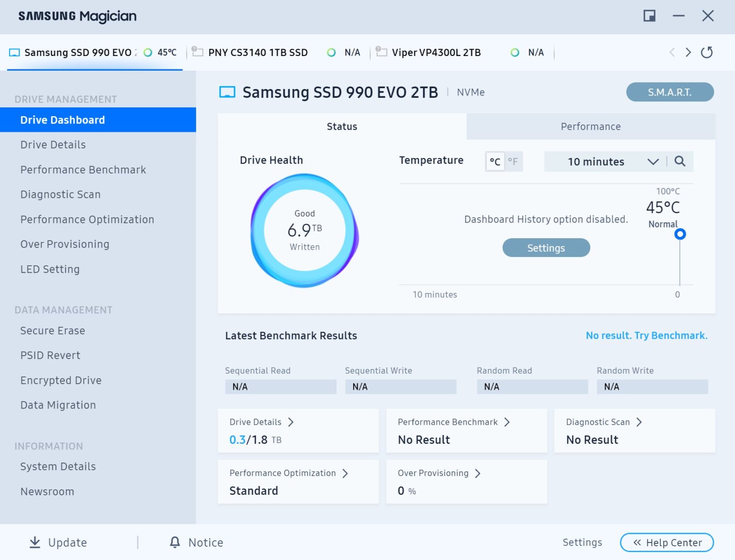
Task: Click the previous drive arrow icon
Action: 672,52
